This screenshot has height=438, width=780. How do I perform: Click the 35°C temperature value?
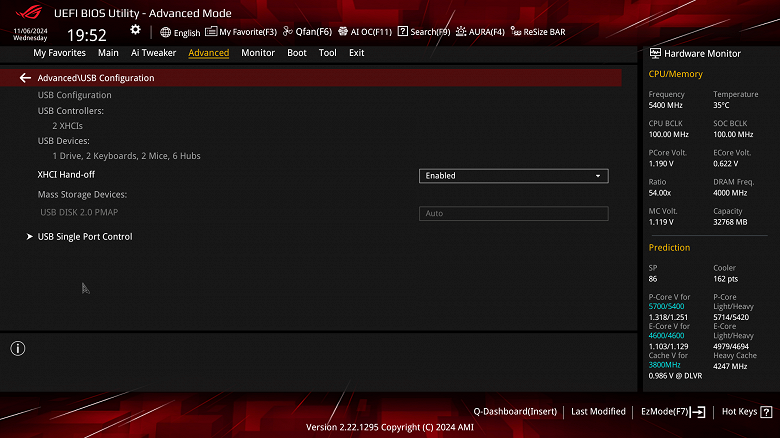point(721,106)
